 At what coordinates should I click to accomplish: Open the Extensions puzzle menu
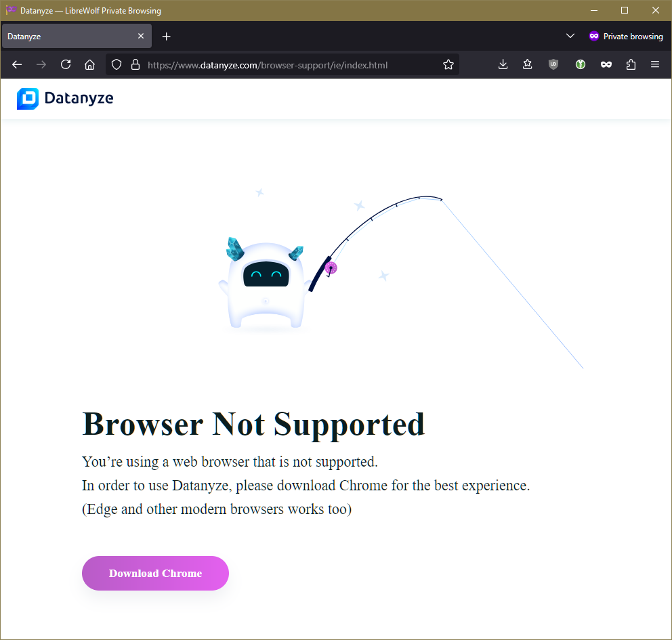(631, 65)
